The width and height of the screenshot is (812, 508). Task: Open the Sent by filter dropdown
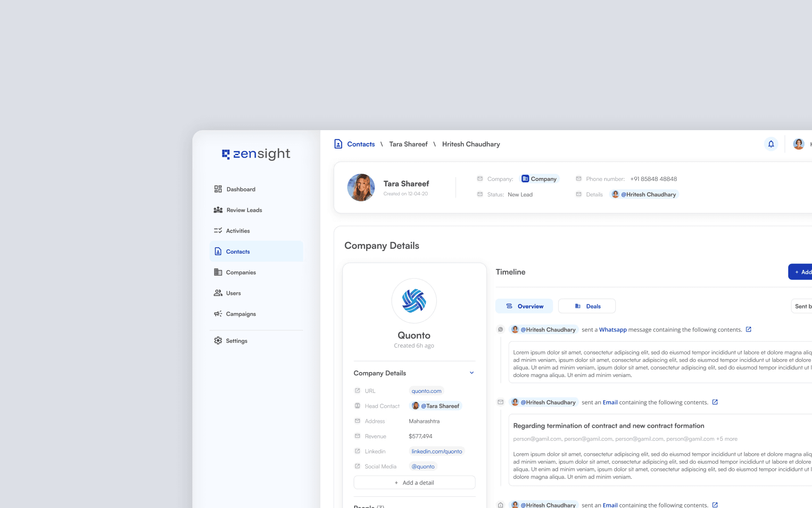pyautogui.click(x=802, y=306)
